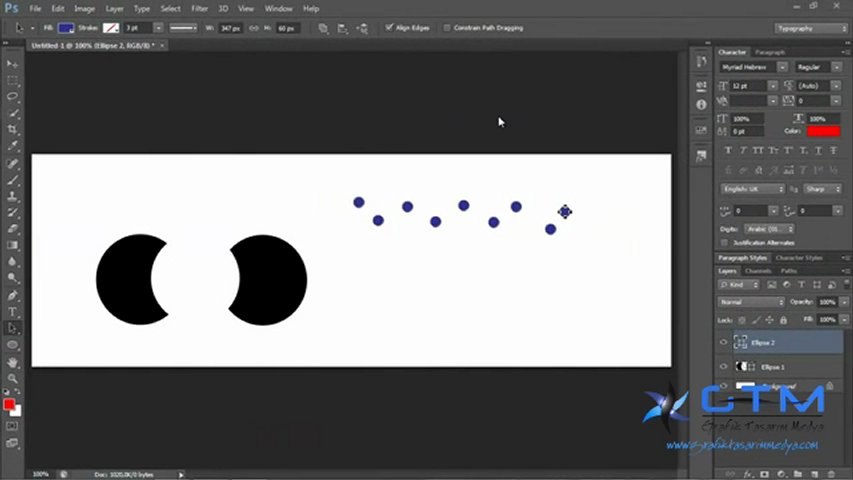Select the Hand tool
The width and height of the screenshot is (853, 480).
(12, 362)
